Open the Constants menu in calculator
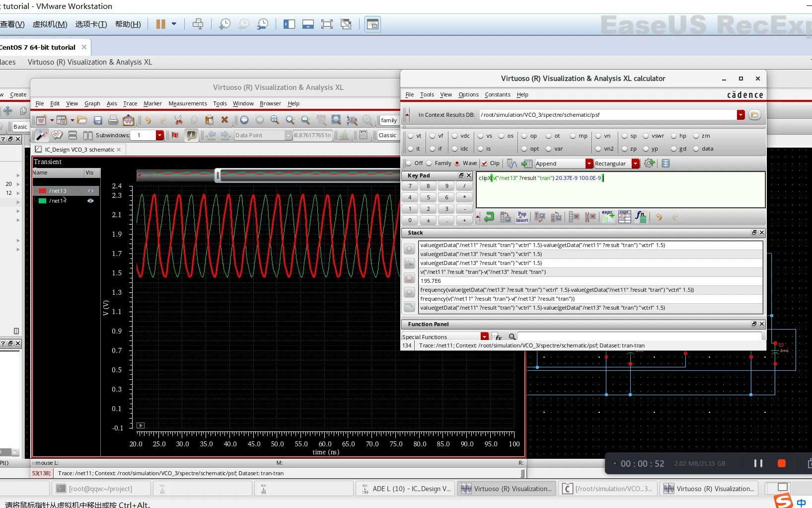Screen dimensions: 812x508 tap(498, 94)
